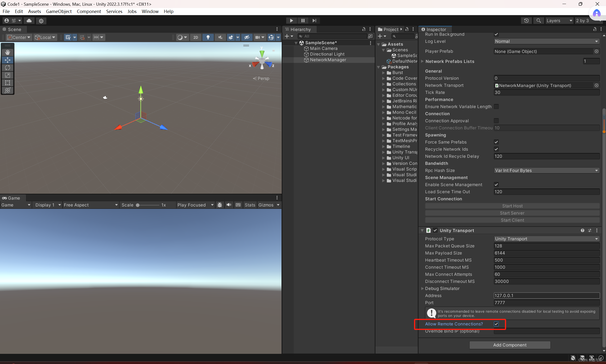606x364 pixels.
Task: Expand the Debug Simulator section
Action: (x=422, y=289)
